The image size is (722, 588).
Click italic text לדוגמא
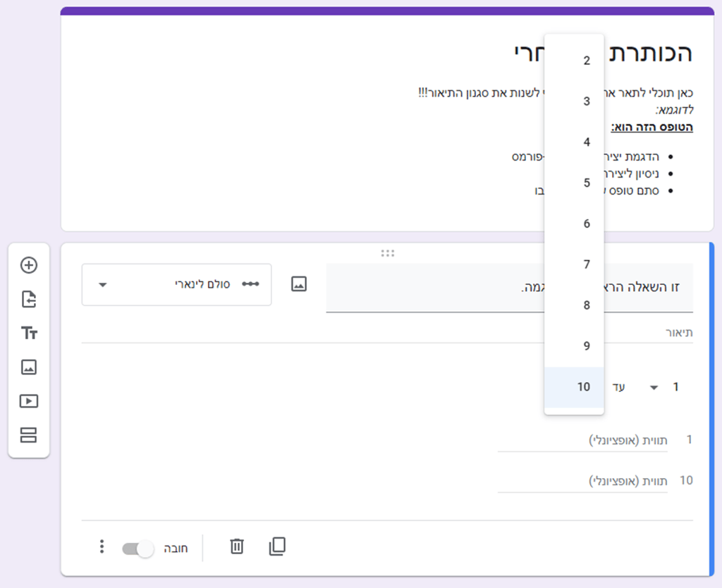675,110
